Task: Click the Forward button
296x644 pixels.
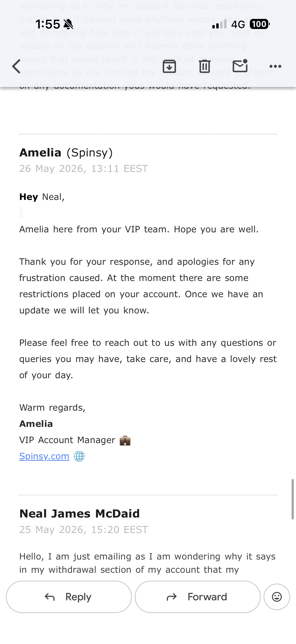Action: [x=198, y=597]
